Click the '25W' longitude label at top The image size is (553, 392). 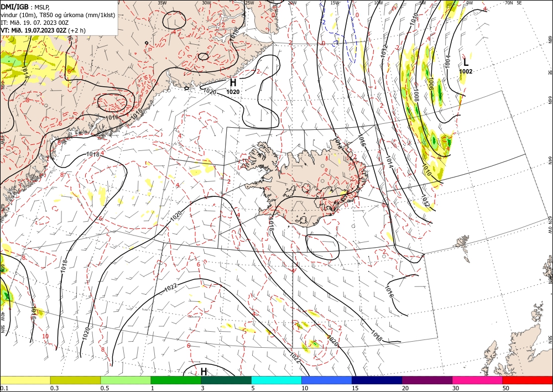(x=249, y=3)
